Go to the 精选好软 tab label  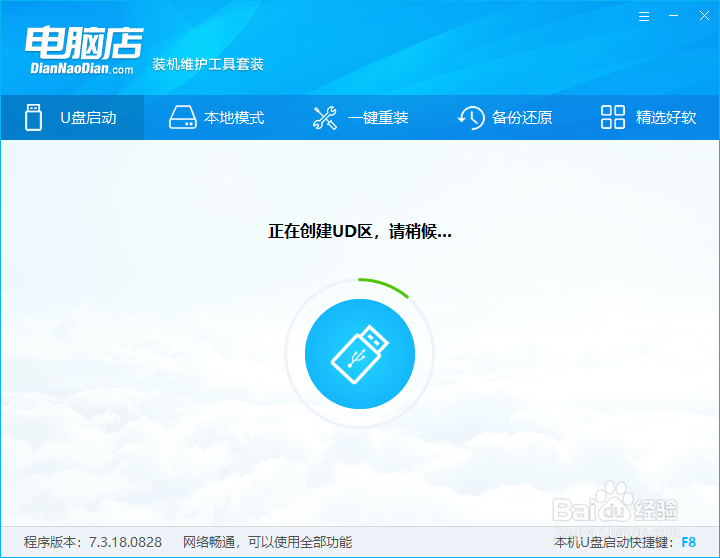coord(666,118)
